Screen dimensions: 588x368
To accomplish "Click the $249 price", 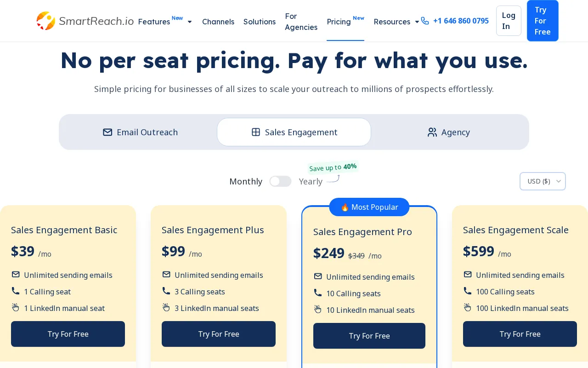I will [329, 253].
